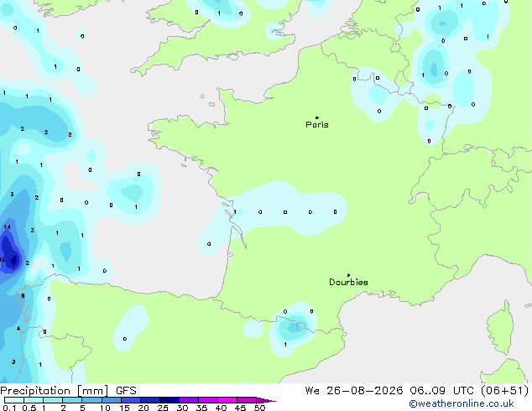
Task: Pick the 2–5 mm legend swatch
Action: coord(72,400)
